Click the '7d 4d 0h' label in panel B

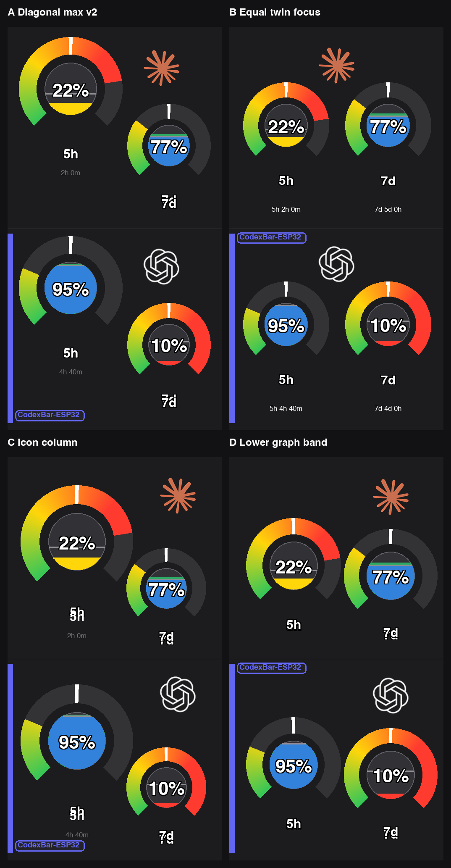click(x=388, y=408)
